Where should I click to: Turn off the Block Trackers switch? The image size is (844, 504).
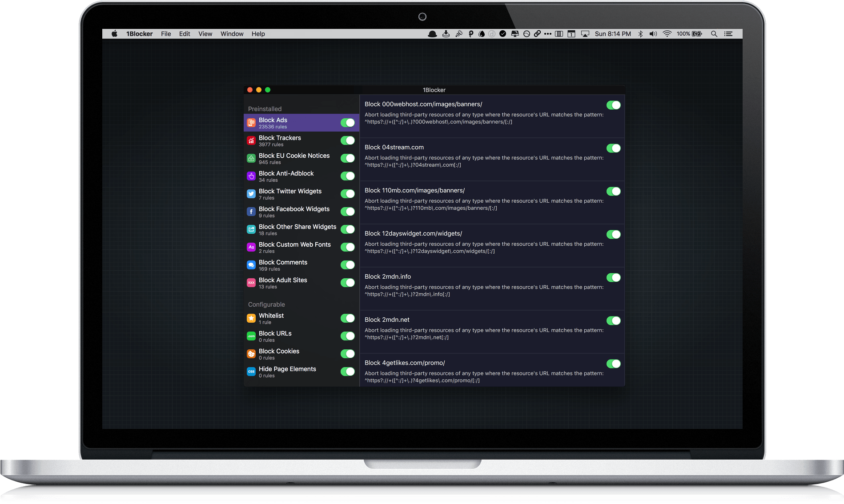coord(348,140)
